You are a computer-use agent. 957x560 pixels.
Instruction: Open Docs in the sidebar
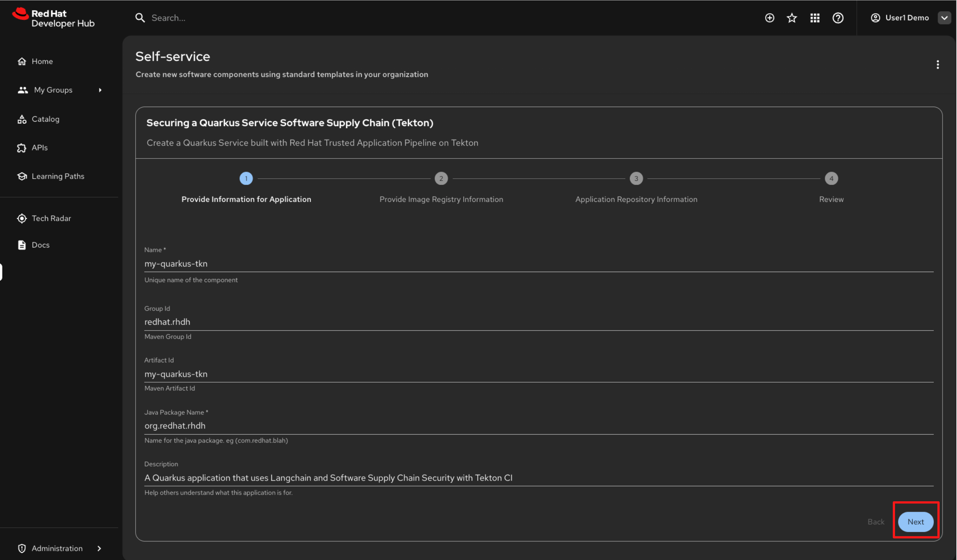40,245
